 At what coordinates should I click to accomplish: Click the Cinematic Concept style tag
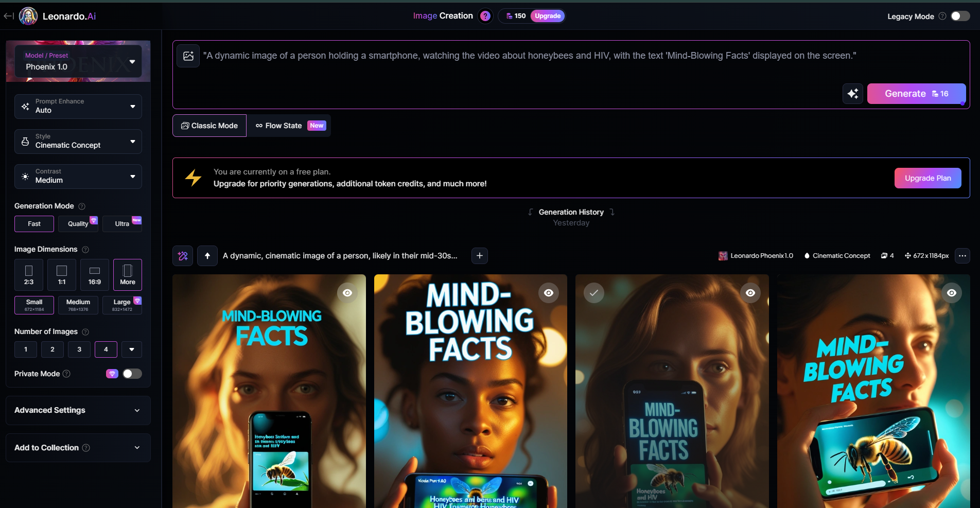(837, 256)
